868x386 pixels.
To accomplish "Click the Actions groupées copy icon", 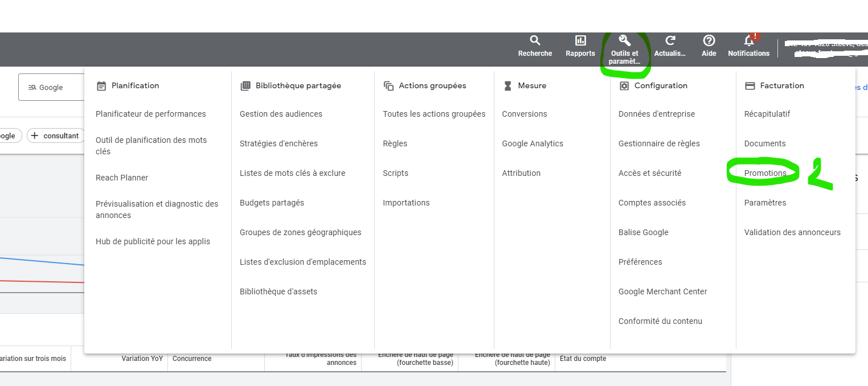I will [x=388, y=86].
